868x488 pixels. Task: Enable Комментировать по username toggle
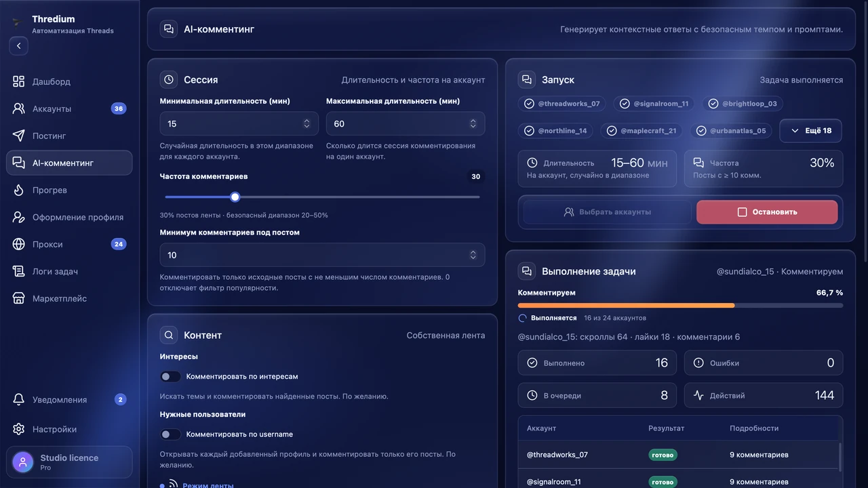point(170,434)
